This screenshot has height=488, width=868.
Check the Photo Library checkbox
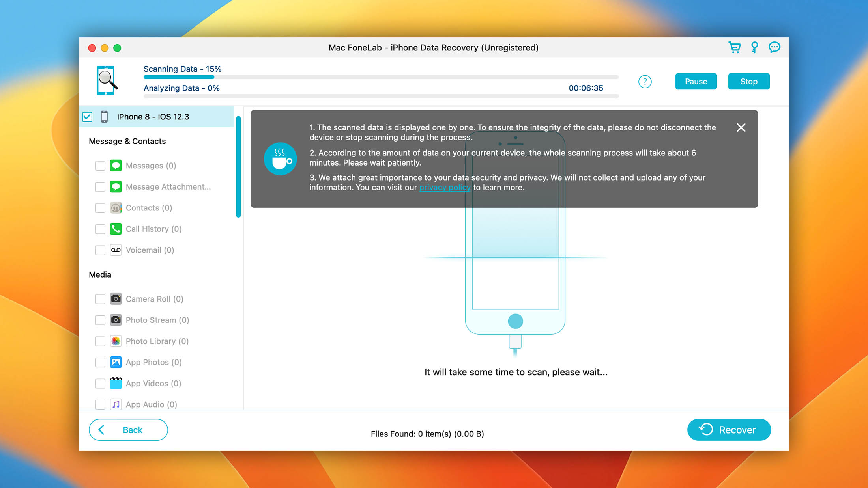pyautogui.click(x=100, y=341)
